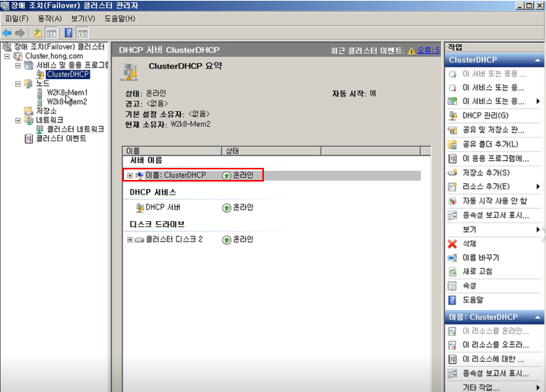Open the 동작(A) menu
The height and width of the screenshot is (392, 546).
pos(49,18)
